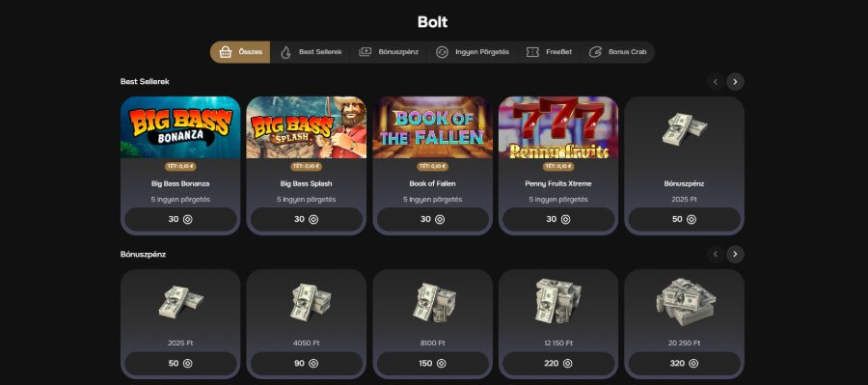
Task: Purchase 4050 Ft bonus for 90 coins
Action: 306,364
